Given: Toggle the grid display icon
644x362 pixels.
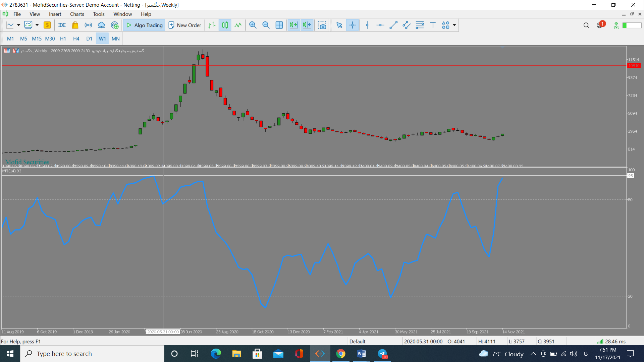Looking at the screenshot, I should (x=279, y=25).
